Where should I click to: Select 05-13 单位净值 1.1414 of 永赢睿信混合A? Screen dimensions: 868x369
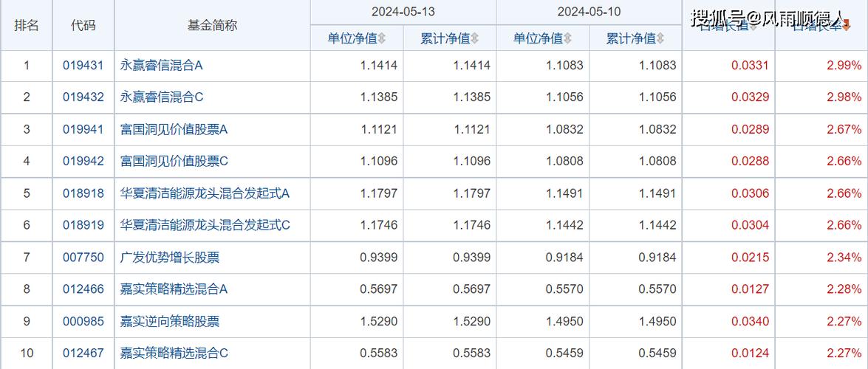(379, 65)
